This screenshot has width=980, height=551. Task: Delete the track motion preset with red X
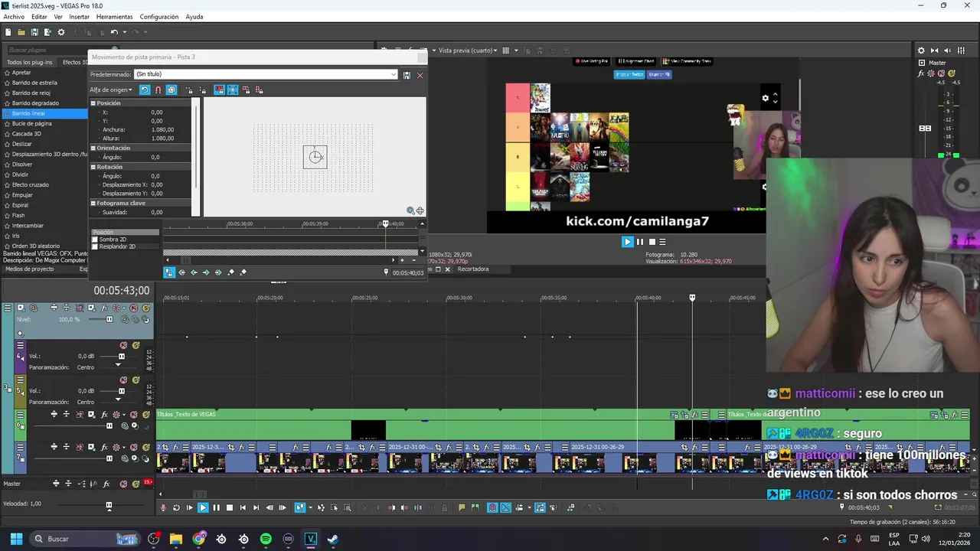[420, 75]
